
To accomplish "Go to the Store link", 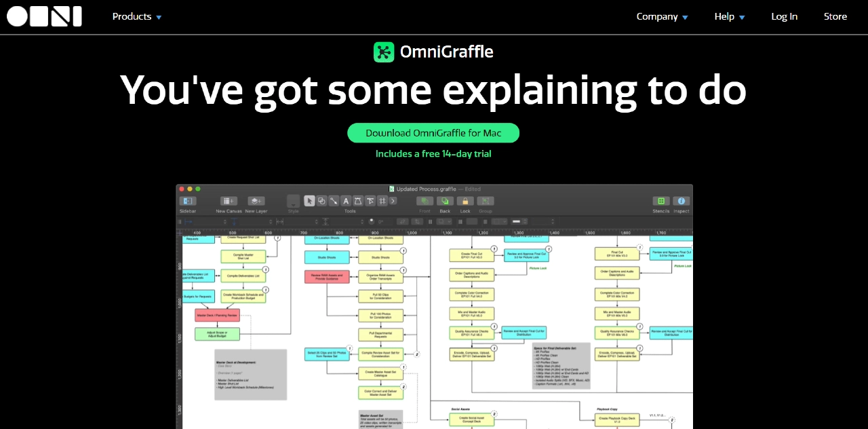I will point(835,17).
